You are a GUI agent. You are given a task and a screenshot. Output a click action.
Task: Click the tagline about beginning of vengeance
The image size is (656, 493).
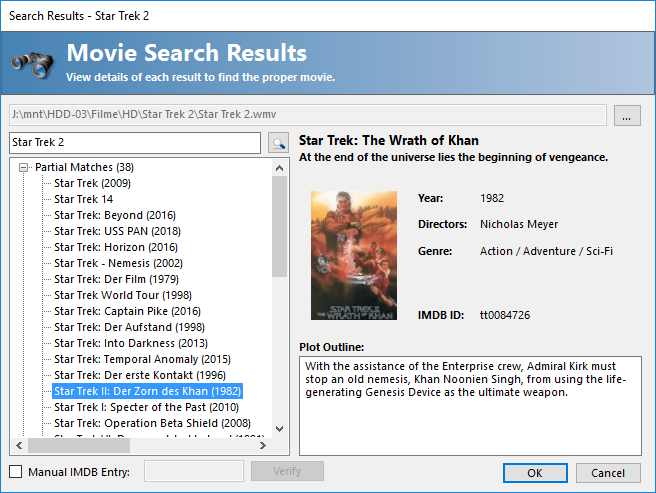[453, 157]
